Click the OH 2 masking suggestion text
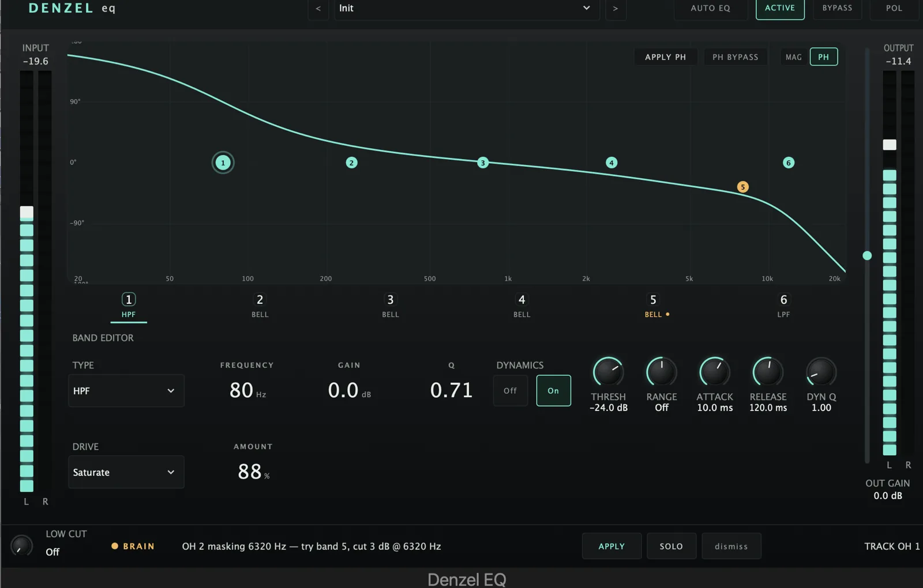 312,546
